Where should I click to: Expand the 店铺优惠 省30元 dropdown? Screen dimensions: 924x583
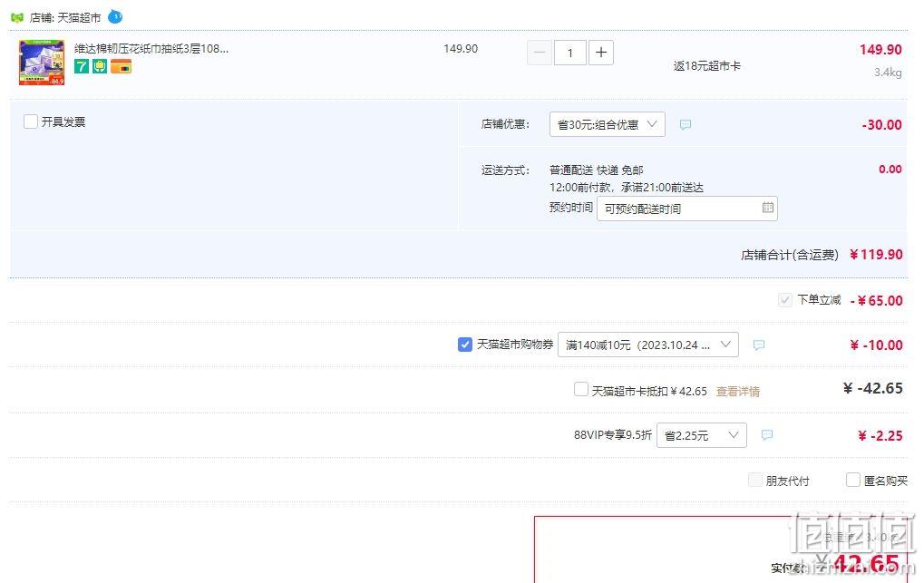(x=607, y=124)
